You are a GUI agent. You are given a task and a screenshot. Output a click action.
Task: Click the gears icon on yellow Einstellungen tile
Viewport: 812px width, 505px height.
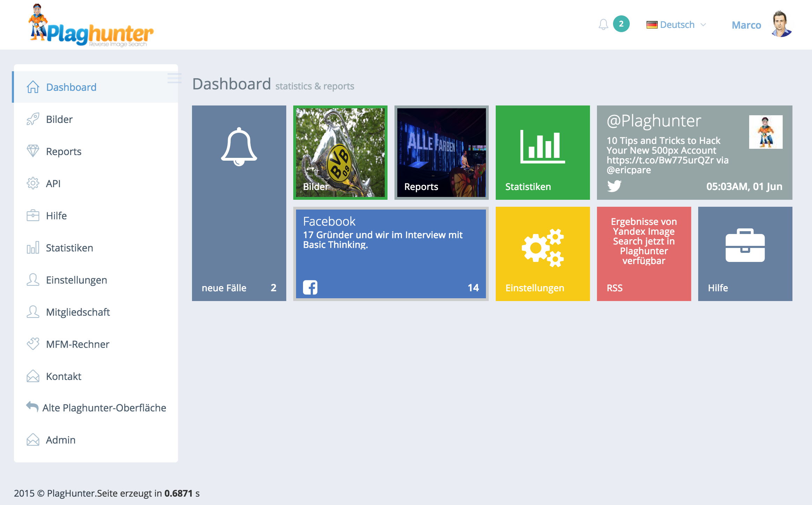(x=543, y=248)
